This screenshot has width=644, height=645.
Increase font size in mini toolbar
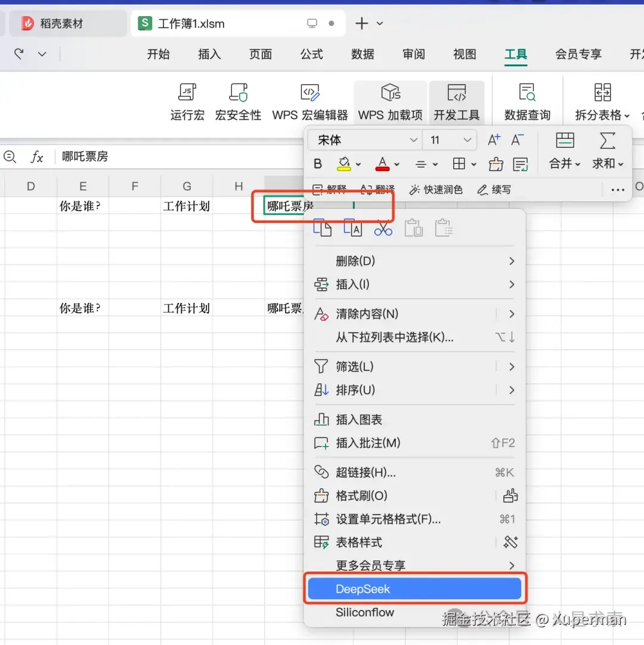click(494, 140)
